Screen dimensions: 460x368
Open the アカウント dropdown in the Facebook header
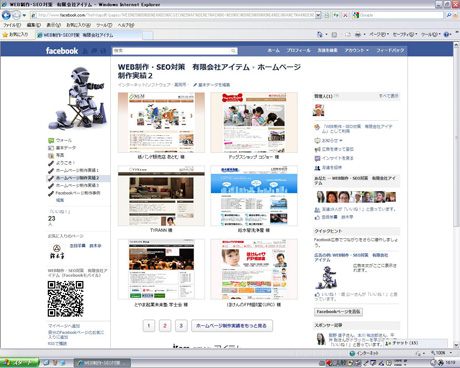(357, 50)
